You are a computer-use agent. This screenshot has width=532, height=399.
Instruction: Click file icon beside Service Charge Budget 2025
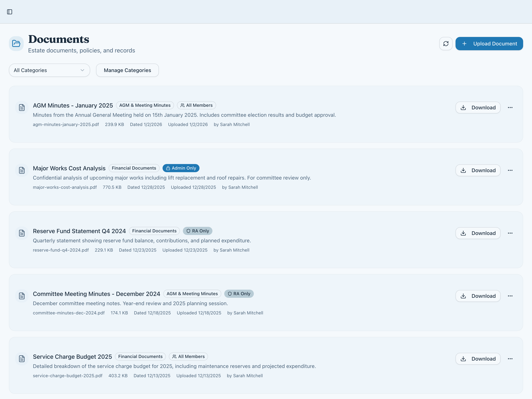point(22,359)
